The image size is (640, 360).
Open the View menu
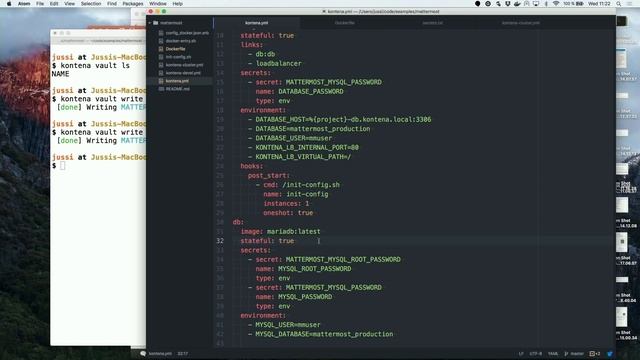click(69, 4)
